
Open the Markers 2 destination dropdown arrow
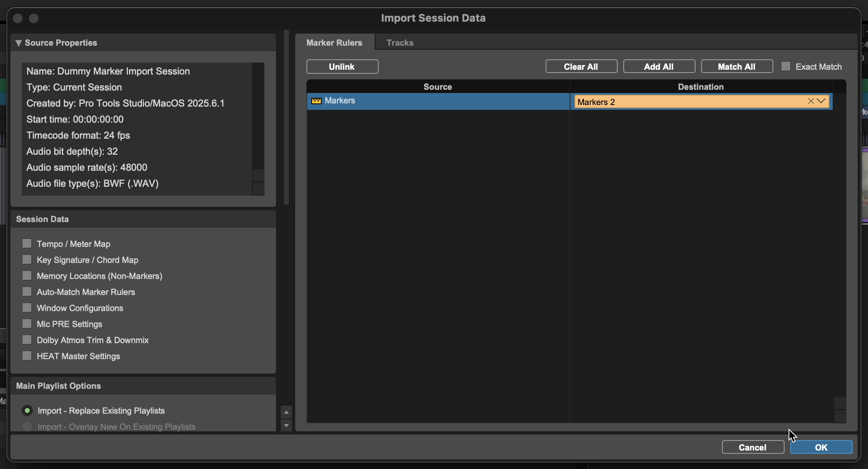(822, 101)
